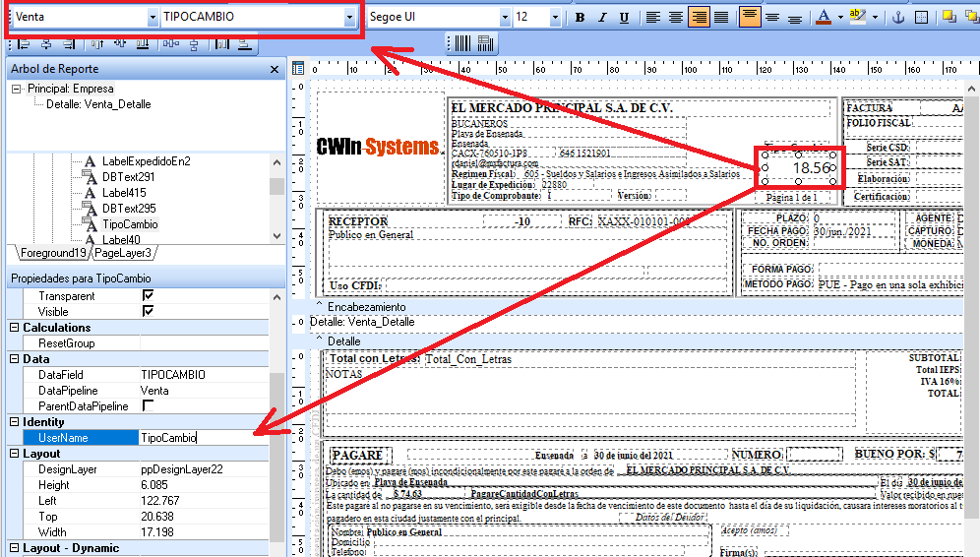Collapse the Data property group
Viewport: 980px width, 557px height.
coord(15,359)
